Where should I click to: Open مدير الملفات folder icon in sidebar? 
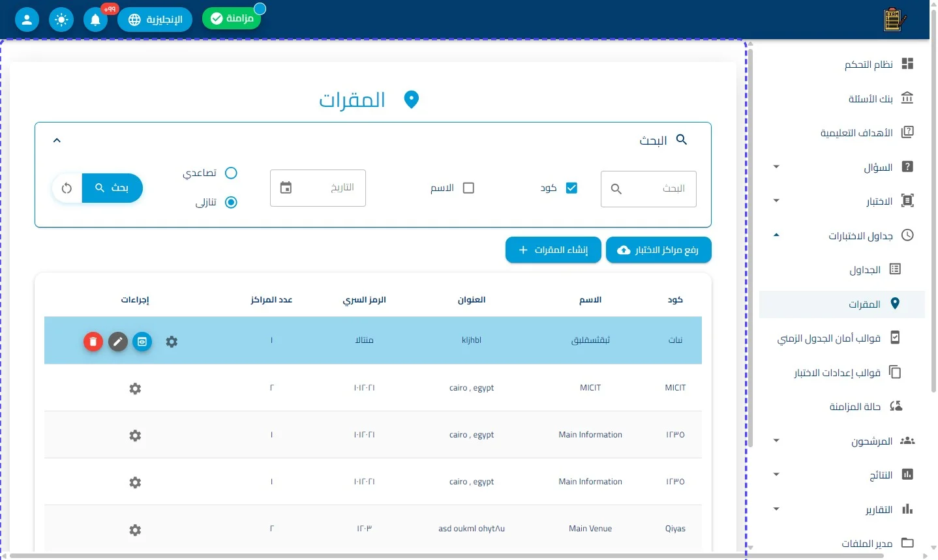click(x=907, y=542)
